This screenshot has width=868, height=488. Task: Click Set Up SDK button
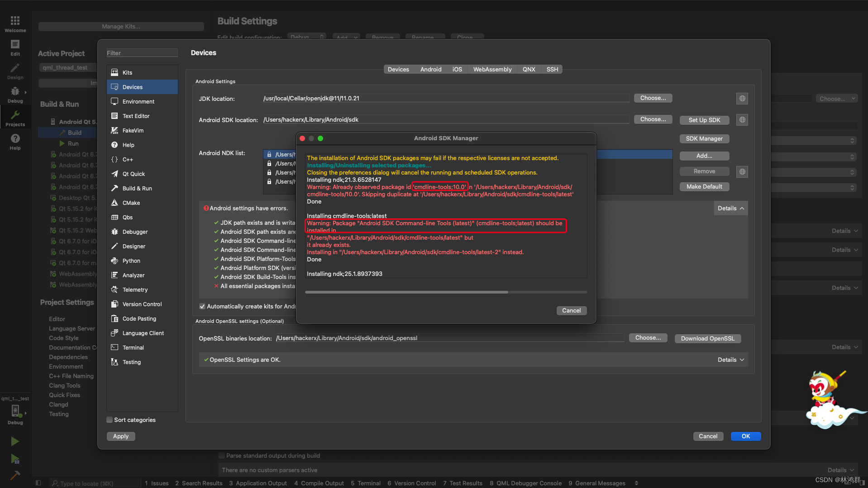(x=704, y=120)
